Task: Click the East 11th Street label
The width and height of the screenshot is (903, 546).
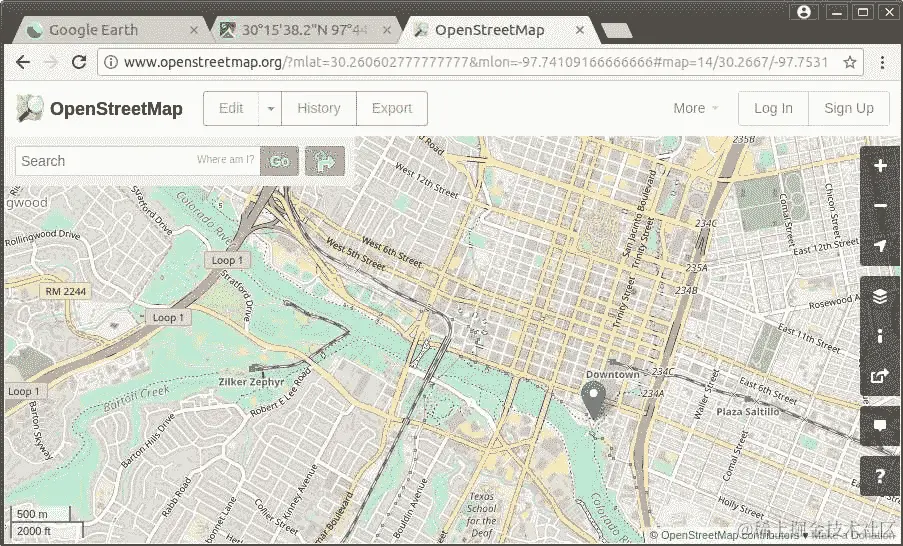Action: tap(809, 338)
